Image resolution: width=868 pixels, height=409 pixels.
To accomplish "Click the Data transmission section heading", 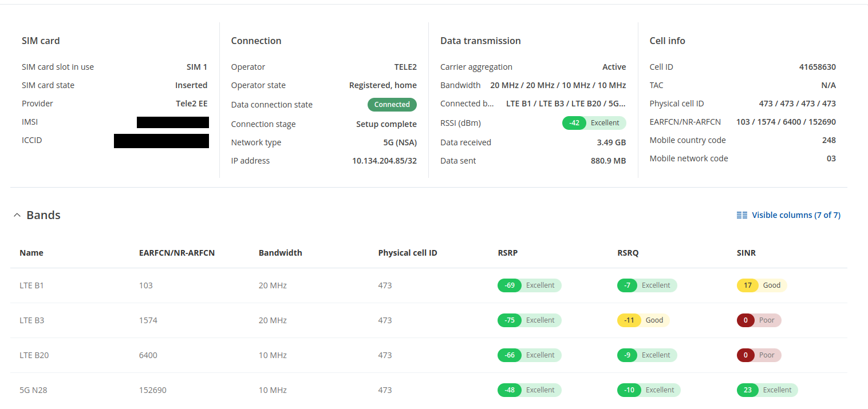I will [x=480, y=41].
